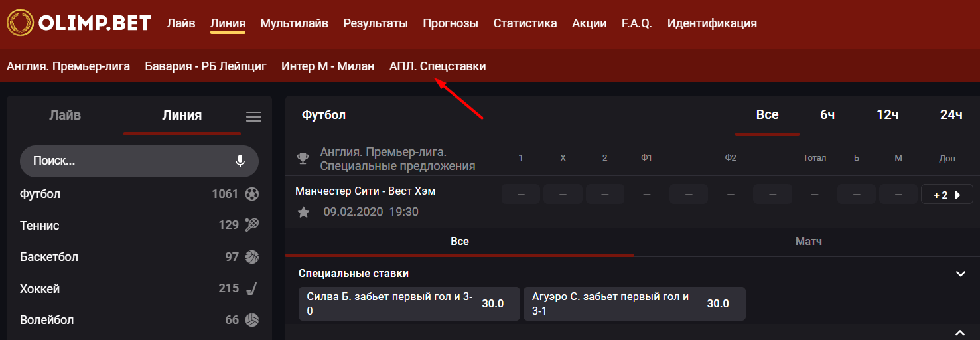Click the date 09.02.2020 19:30
Screen dimensions: 980x340
coord(371,212)
